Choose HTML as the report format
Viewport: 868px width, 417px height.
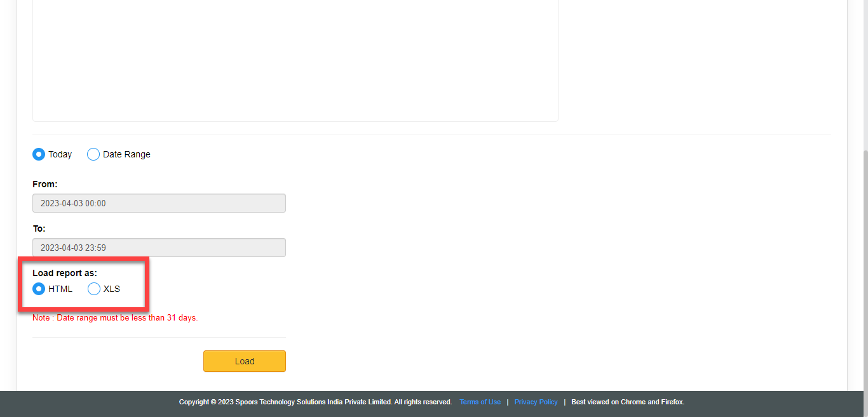pos(39,289)
